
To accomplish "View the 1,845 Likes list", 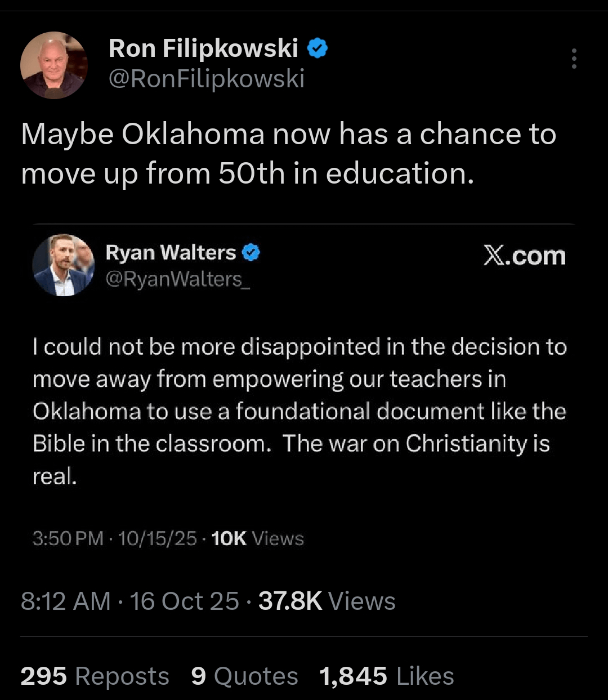I will 386,676.
